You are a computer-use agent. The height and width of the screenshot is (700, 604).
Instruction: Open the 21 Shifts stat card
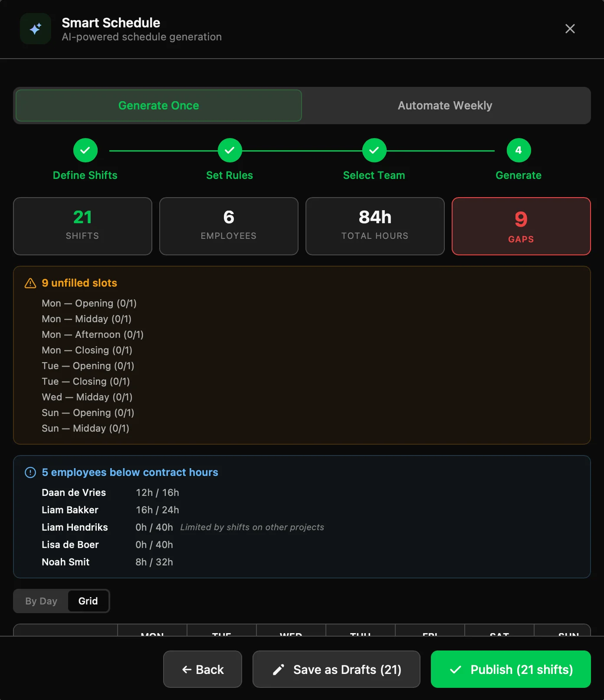(x=82, y=226)
